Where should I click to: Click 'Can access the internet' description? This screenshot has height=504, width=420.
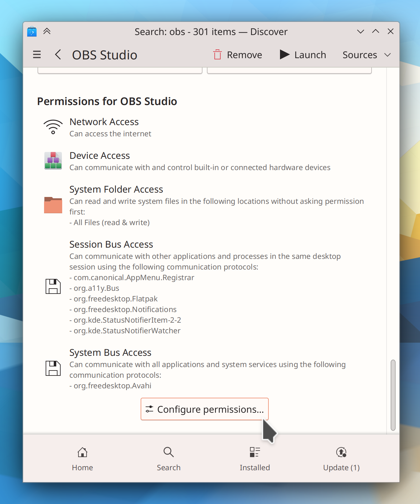pyautogui.click(x=110, y=134)
